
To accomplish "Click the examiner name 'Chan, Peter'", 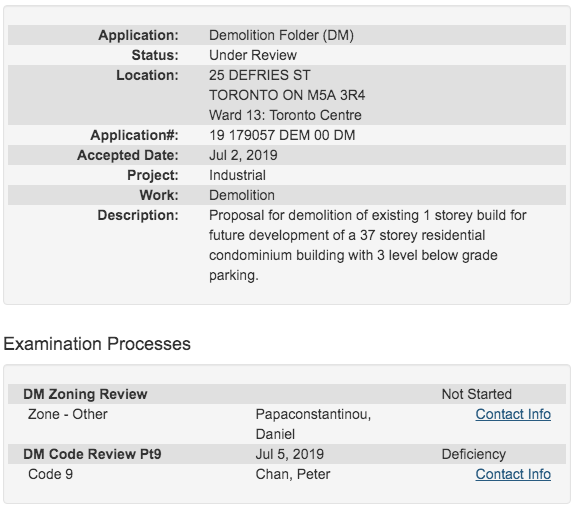I will [x=293, y=475].
